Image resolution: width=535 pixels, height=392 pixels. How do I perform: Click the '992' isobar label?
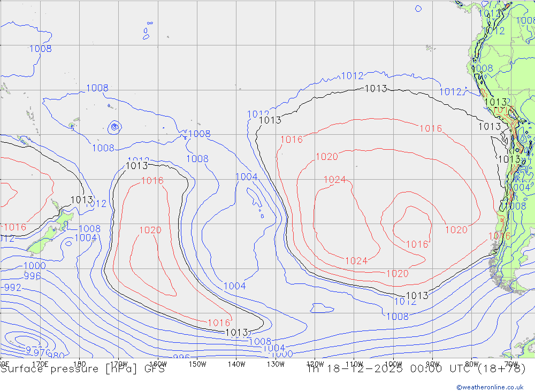click(x=13, y=288)
